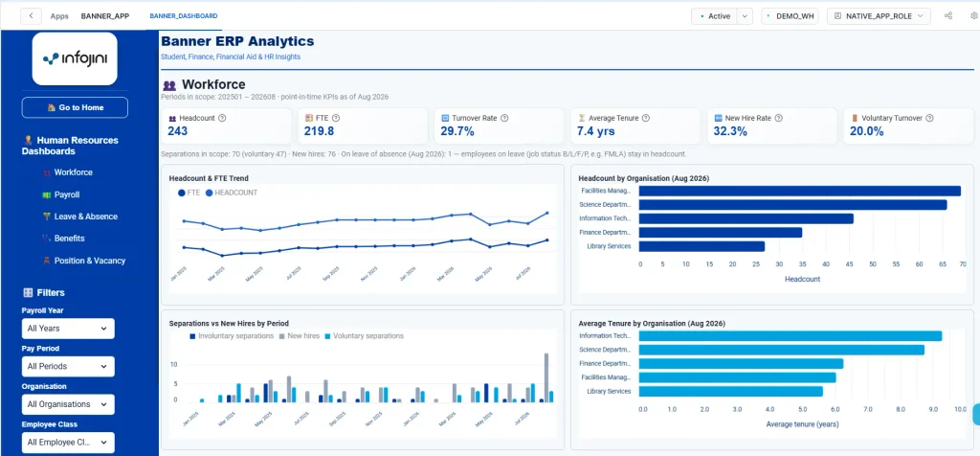
Task: Expand the Active status dropdown arrow
Action: point(745,16)
